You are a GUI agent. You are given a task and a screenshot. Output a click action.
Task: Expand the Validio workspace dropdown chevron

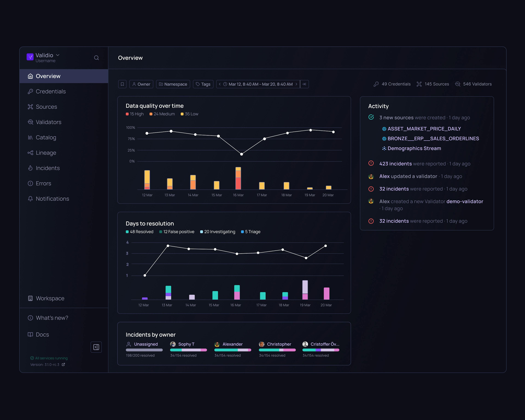58,55
